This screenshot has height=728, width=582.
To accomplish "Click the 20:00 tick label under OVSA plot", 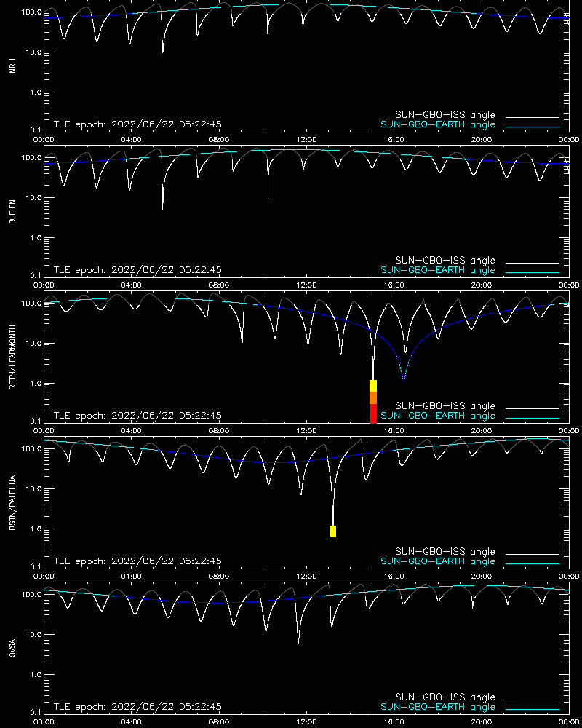I will coord(482,721).
